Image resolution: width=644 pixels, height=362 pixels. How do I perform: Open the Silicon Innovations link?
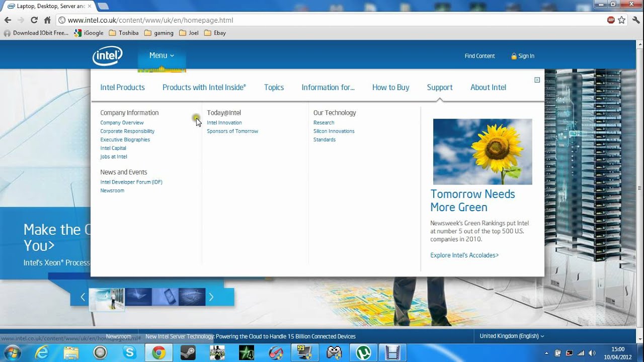[334, 131]
